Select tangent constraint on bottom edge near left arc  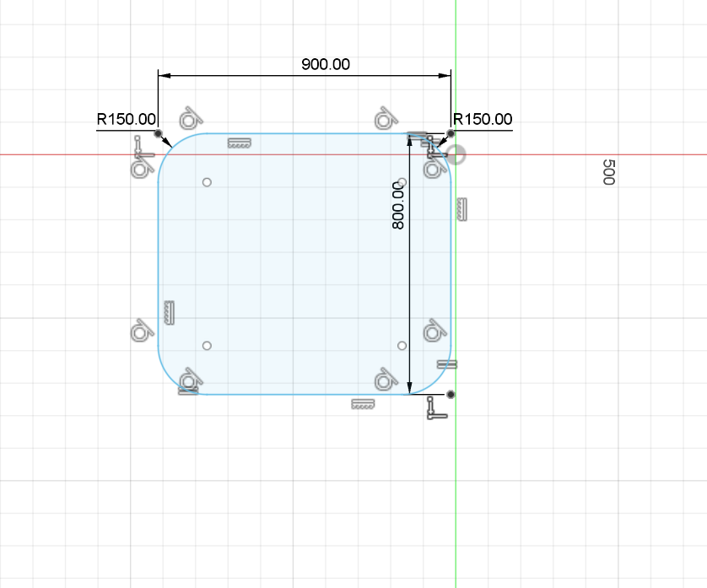click(192, 379)
